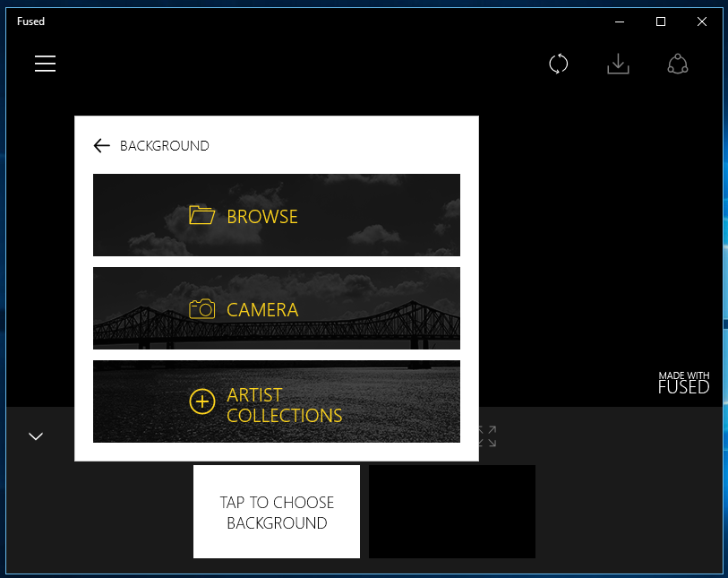Screen dimensions: 728x578
Task: Click the Made With Fused watermark
Action: coord(683,384)
